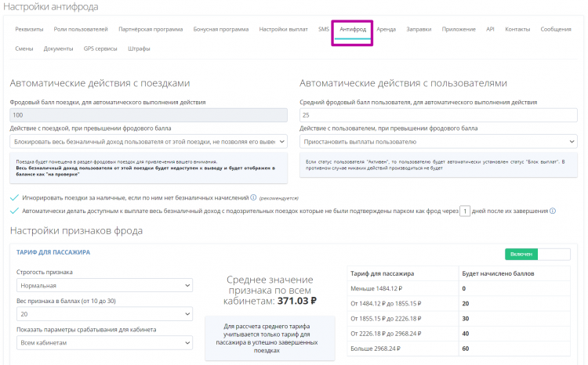Click info icon next to cash trips option

tap(254, 198)
